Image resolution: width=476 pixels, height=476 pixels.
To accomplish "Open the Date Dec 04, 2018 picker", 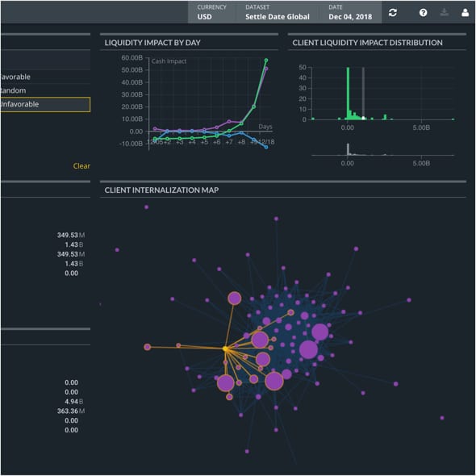I will pyautogui.click(x=350, y=12).
